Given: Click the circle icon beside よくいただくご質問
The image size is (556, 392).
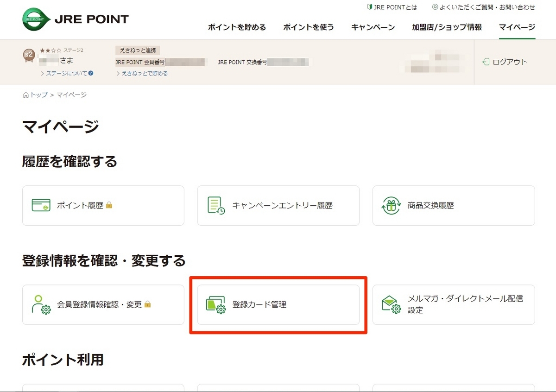Looking at the screenshot, I should pyautogui.click(x=435, y=7).
